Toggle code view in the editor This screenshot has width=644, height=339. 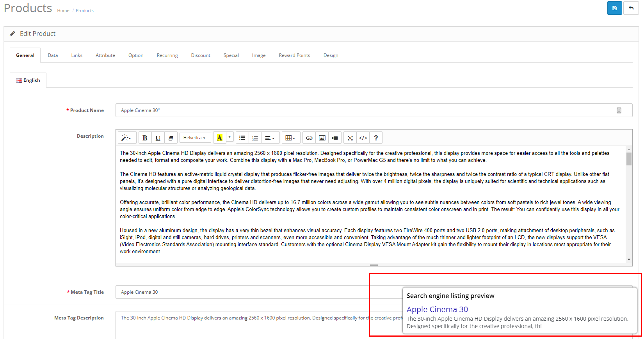(x=363, y=138)
